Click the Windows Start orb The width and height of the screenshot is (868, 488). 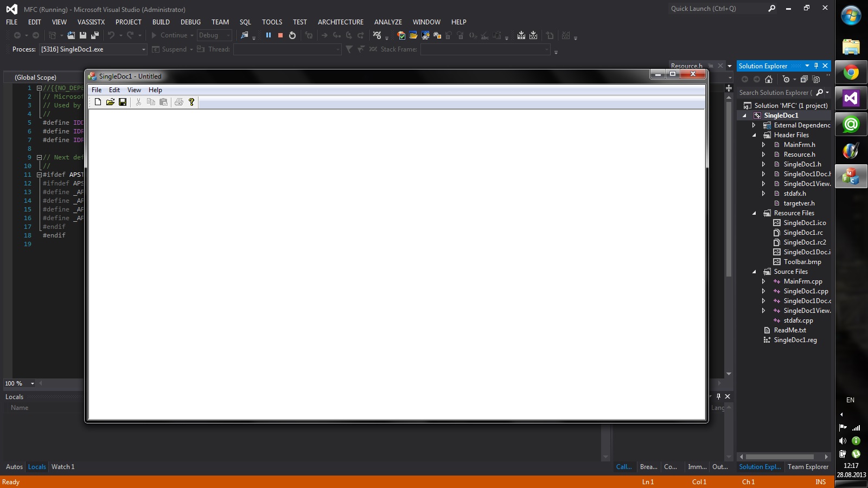[851, 15]
